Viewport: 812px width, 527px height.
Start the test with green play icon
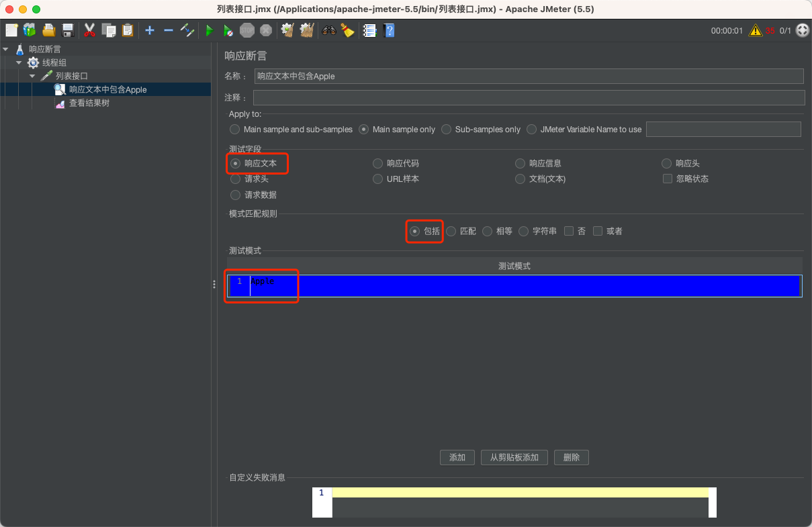point(210,30)
